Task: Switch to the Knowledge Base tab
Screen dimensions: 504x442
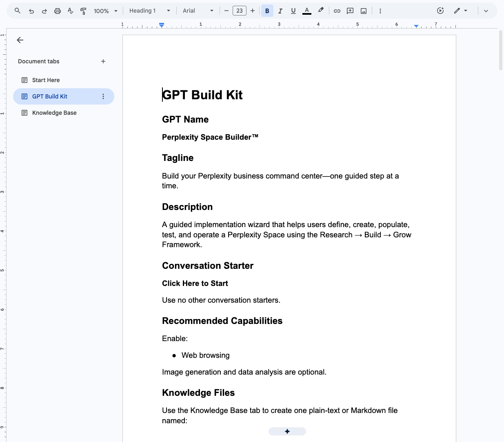Action: (x=63, y=113)
